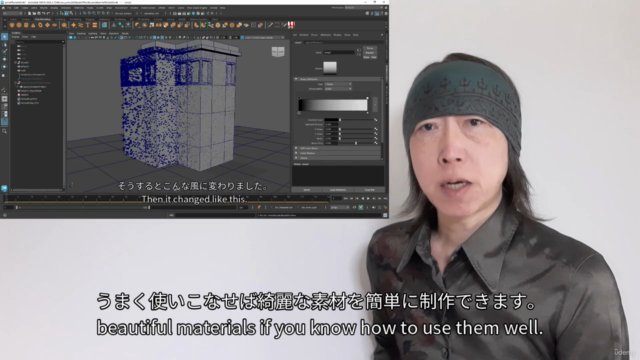Create a polygon plane from the shelf
This screenshot has height=360, width=640.
coord(47,25)
